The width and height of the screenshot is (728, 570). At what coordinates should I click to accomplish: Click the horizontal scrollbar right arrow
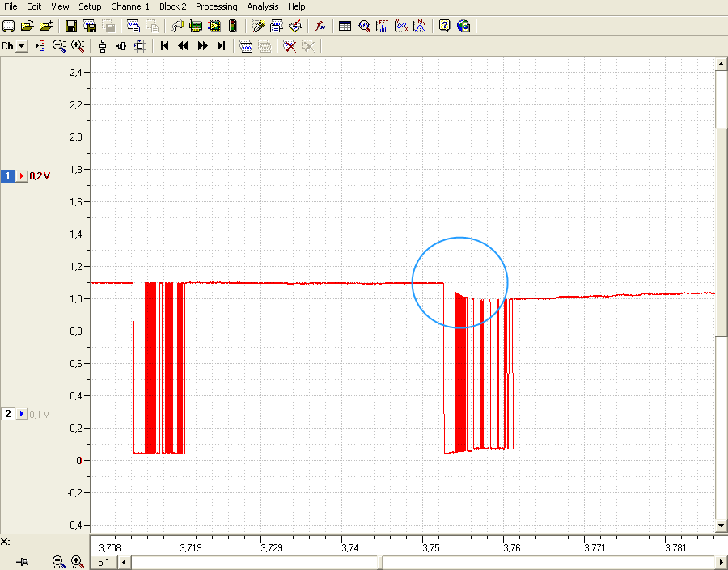[721, 563]
